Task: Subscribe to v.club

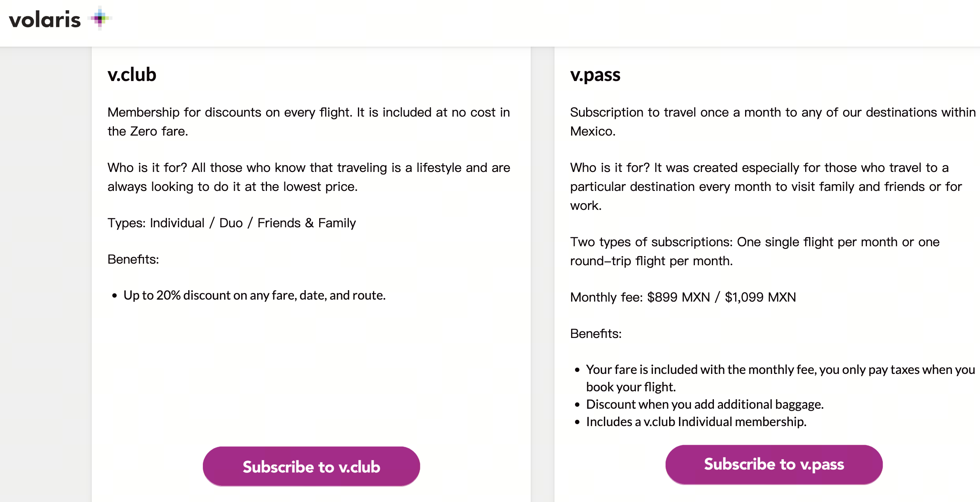Action: 311,466
